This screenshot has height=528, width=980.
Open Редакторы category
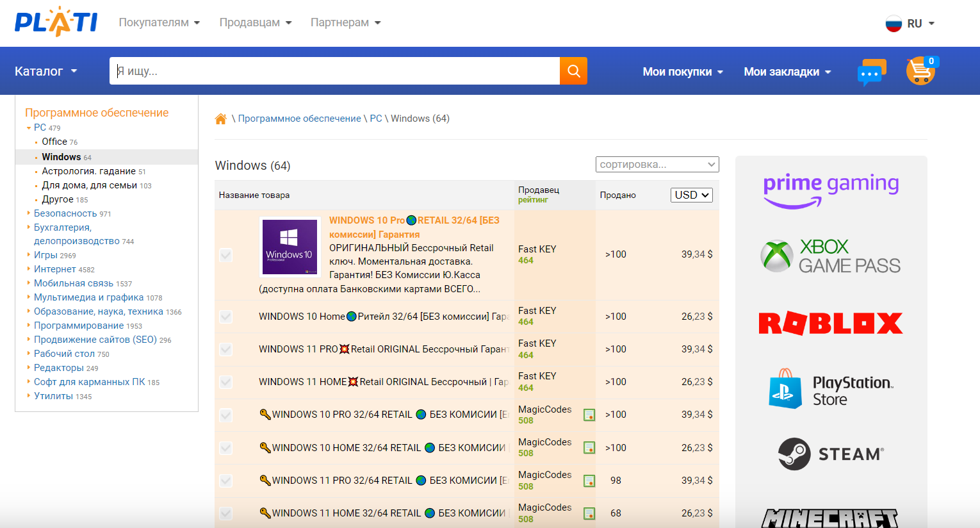click(59, 368)
